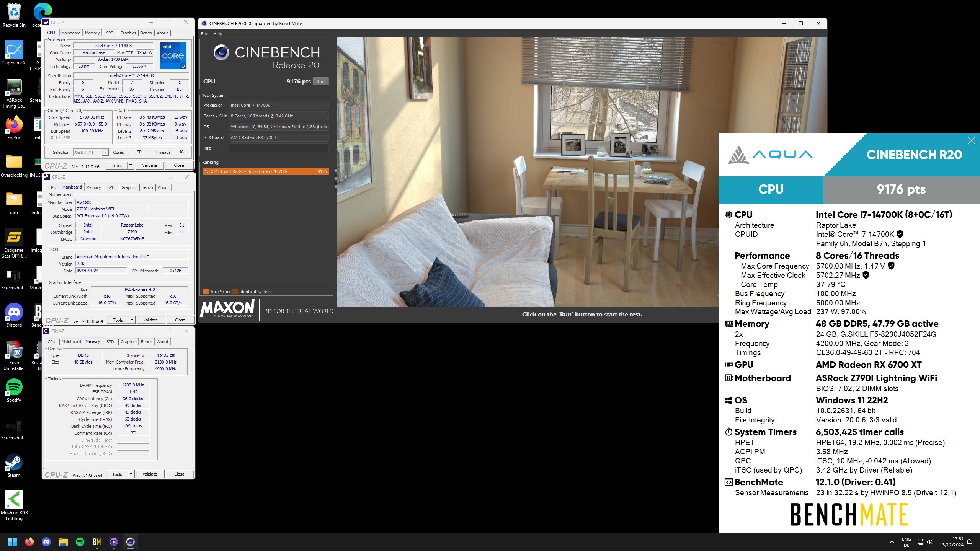
Task: Click the ENG DE language indicator
Action: 906,542
